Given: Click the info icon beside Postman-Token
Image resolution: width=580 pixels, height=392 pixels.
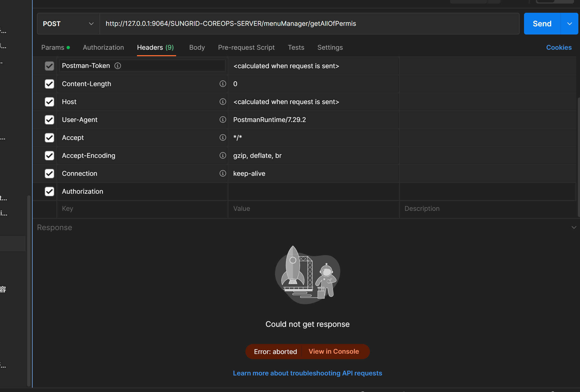Looking at the screenshot, I should click(118, 66).
